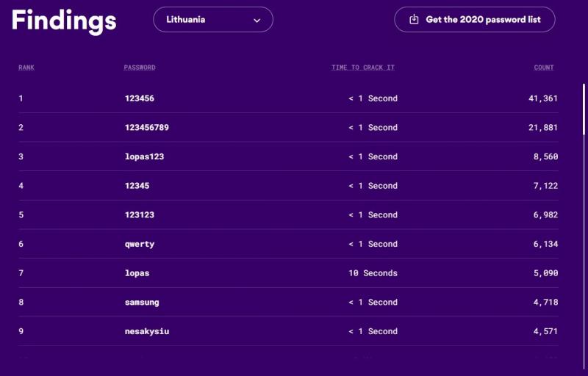Screen dimensions: 588x376
Task: Sort the table by RANK column
Action: coord(26,68)
